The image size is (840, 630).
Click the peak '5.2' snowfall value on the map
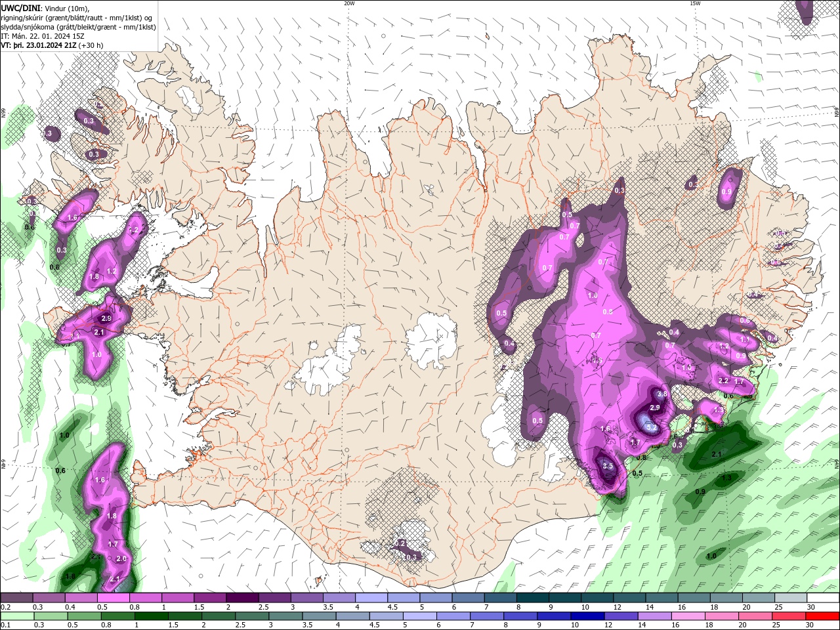652,428
